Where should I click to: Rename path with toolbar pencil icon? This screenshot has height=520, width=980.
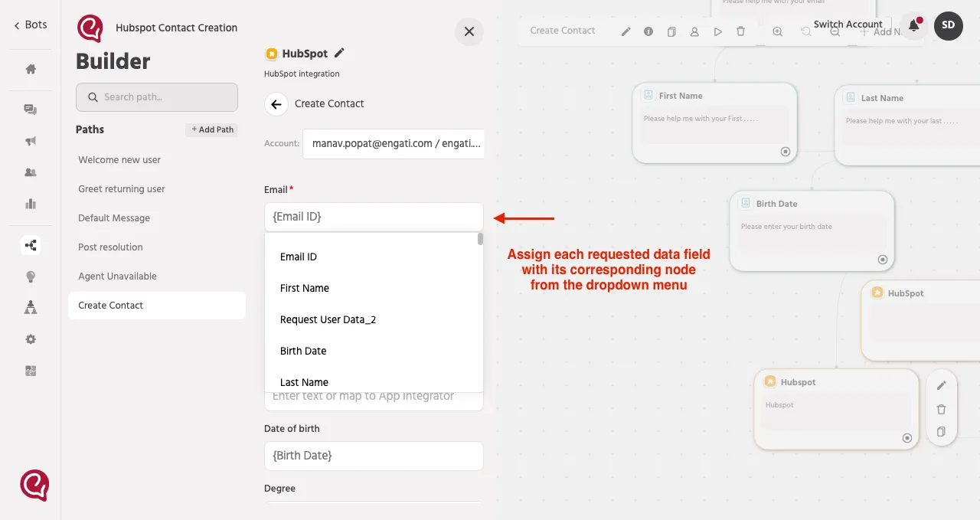[x=626, y=31]
